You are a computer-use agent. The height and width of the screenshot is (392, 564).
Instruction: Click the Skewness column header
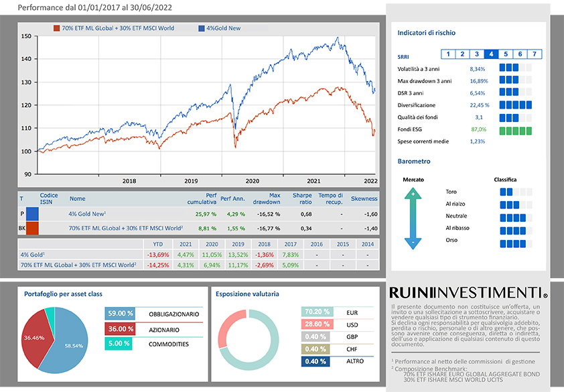(x=364, y=199)
